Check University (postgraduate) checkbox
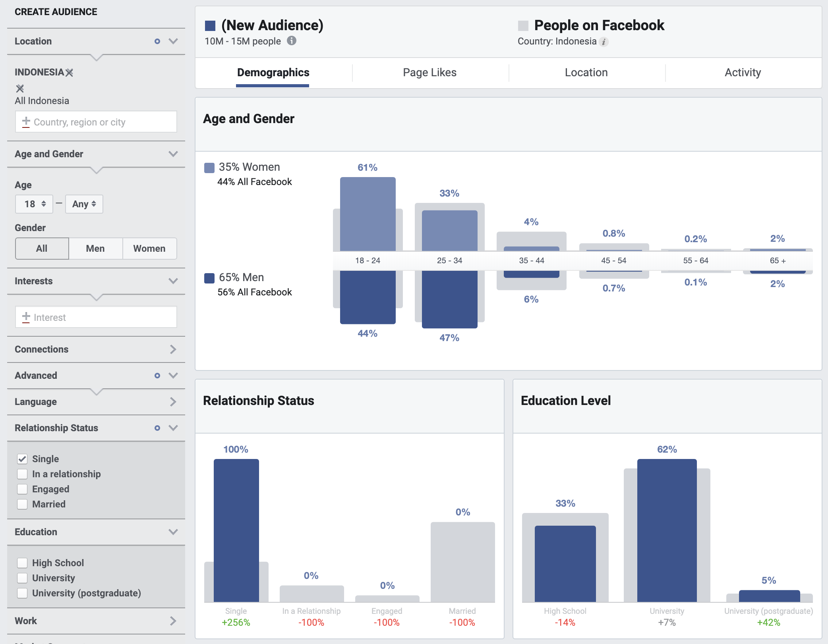Image resolution: width=828 pixels, height=644 pixels. tap(22, 593)
